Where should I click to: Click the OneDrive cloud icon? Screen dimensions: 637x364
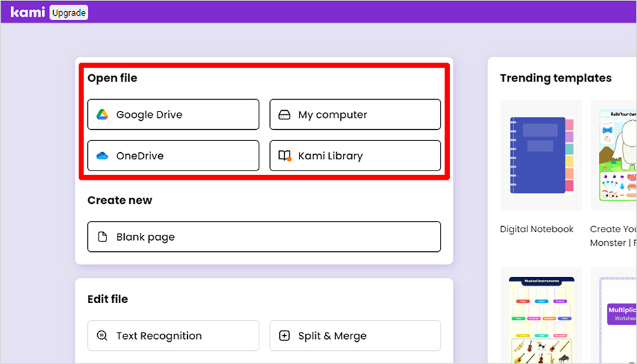[x=102, y=155]
